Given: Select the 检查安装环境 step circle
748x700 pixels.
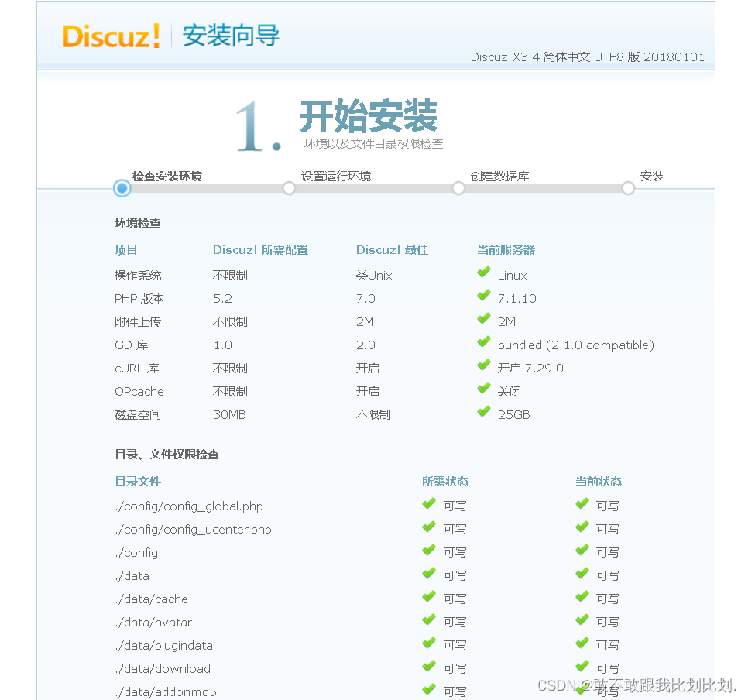Looking at the screenshot, I should coord(121,188).
